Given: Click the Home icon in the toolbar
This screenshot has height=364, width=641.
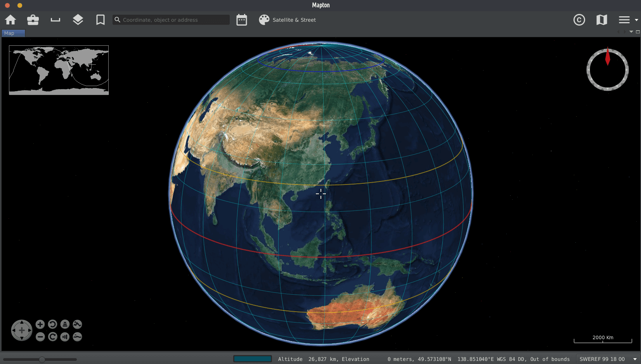Looking at the screenshot, I should tap(10, 20).
